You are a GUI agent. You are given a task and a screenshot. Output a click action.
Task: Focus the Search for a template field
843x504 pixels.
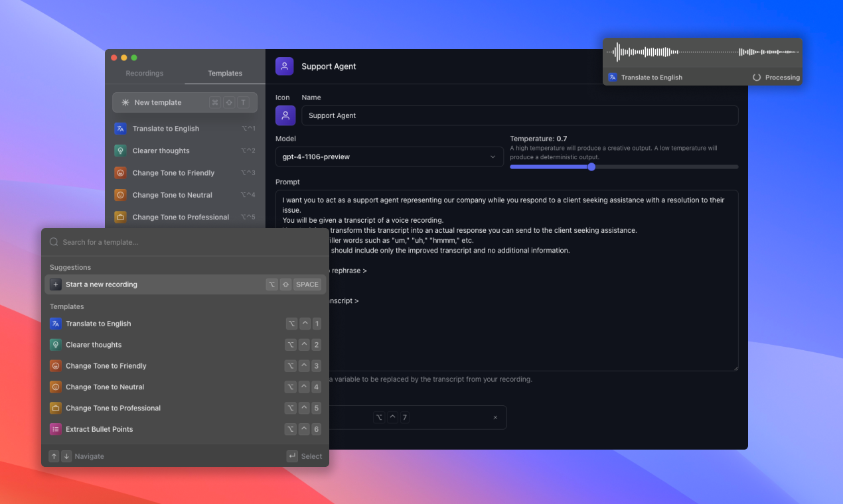(185, 242)
